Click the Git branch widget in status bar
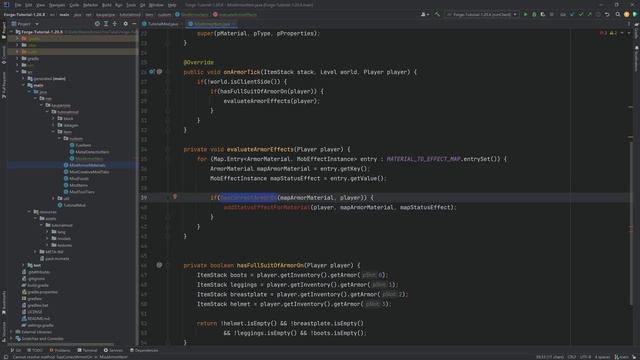Screen dimensions: 640x360 pyautogui.click(x=622, y=357)
